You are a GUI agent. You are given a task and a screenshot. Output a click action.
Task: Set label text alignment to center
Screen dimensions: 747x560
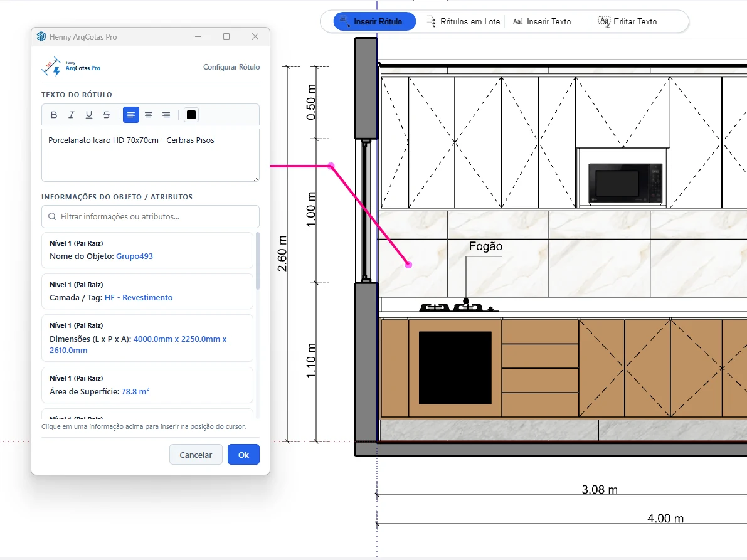point(149,115)
